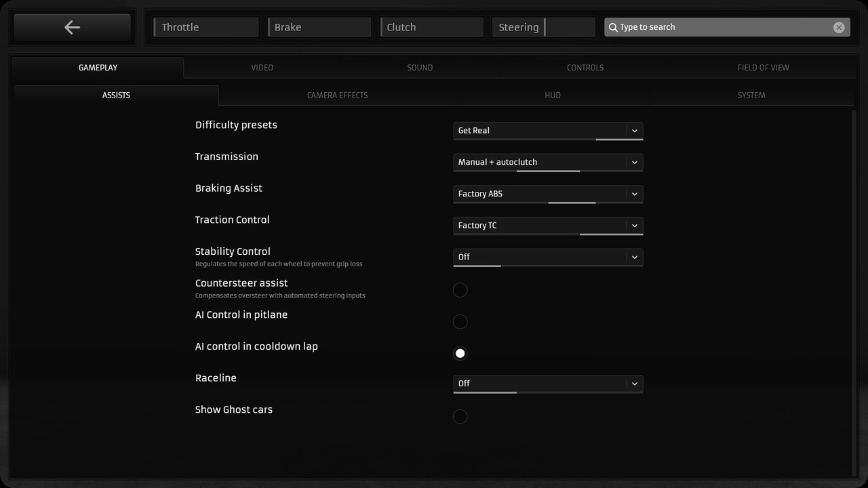Click the AI Control in pitlane label
Image resolution: width=868 pixels, height=488 pixels.
click(241, 314)
